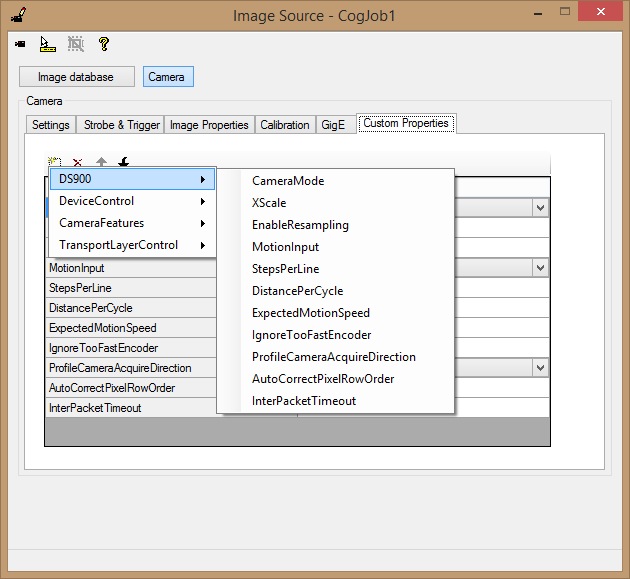Click the move up arrow icon

(101, 162)
